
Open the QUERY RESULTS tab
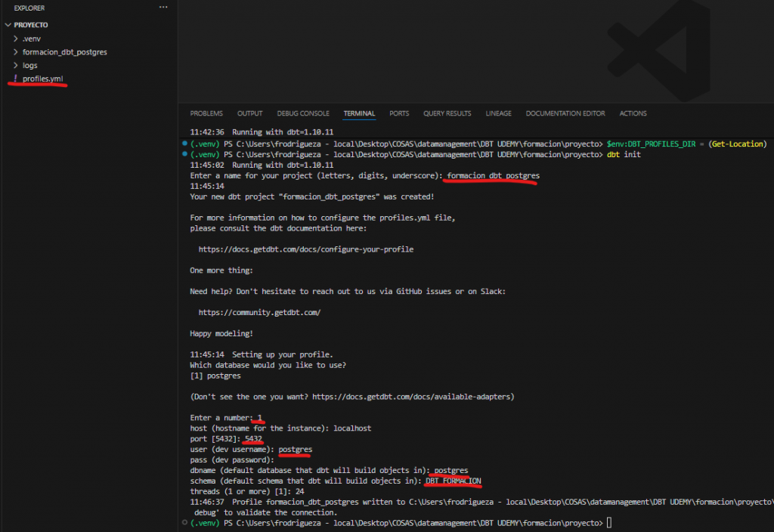pyautogui.click(x=447, y=113)
